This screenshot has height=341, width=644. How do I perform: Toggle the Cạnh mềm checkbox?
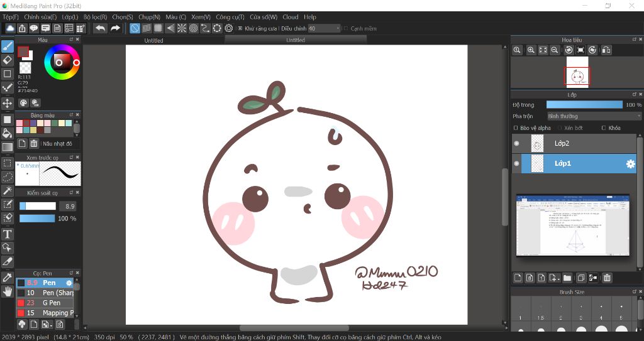pos(345,29)
